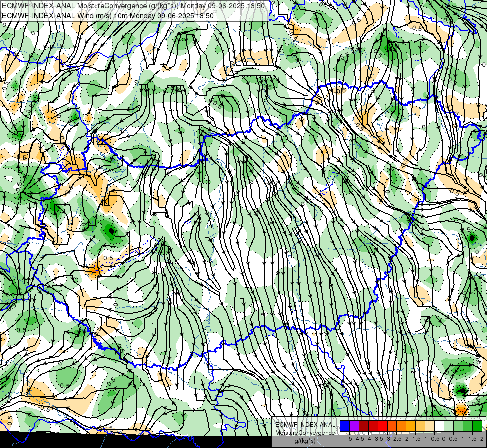Click the 2 tick label on legend
This screenshot has height=448, width=487.
[x=482, y=439]
